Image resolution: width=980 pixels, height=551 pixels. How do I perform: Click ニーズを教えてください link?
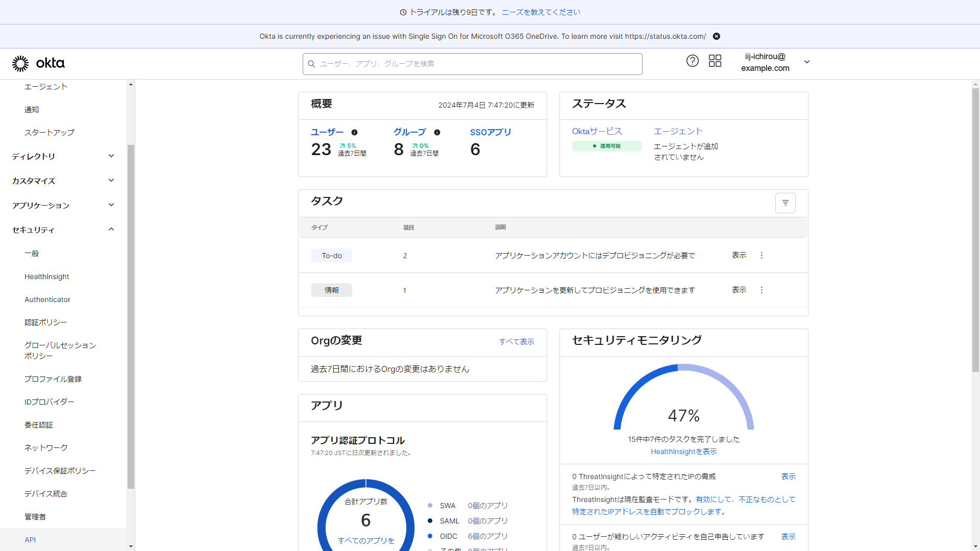point(541,12)
